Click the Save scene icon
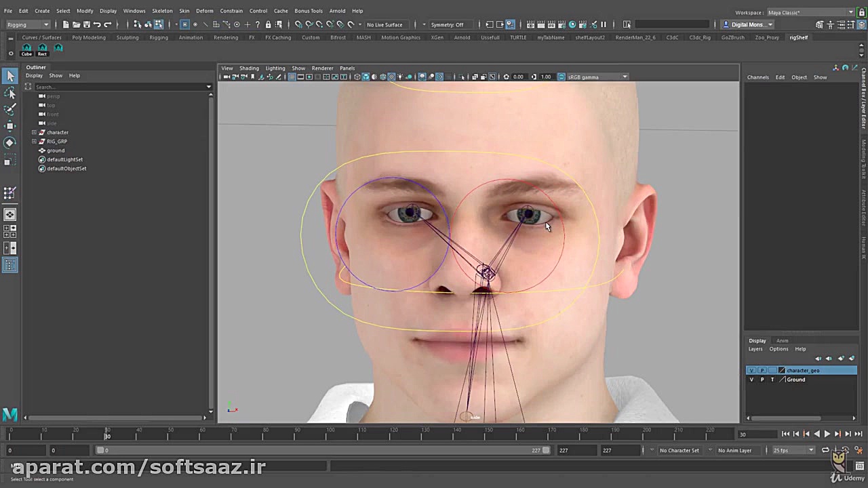The image size is (868, 488). 87,24
